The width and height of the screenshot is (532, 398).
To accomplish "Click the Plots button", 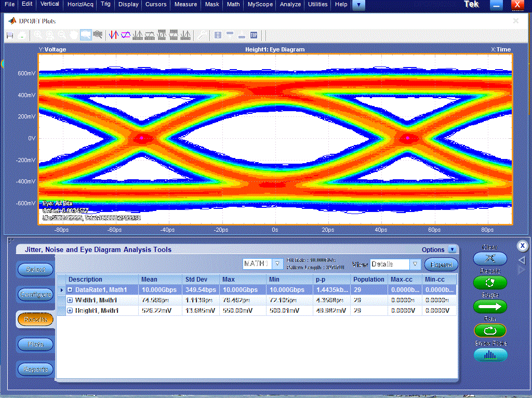I will pyautogui.click(x=36, y=344).
